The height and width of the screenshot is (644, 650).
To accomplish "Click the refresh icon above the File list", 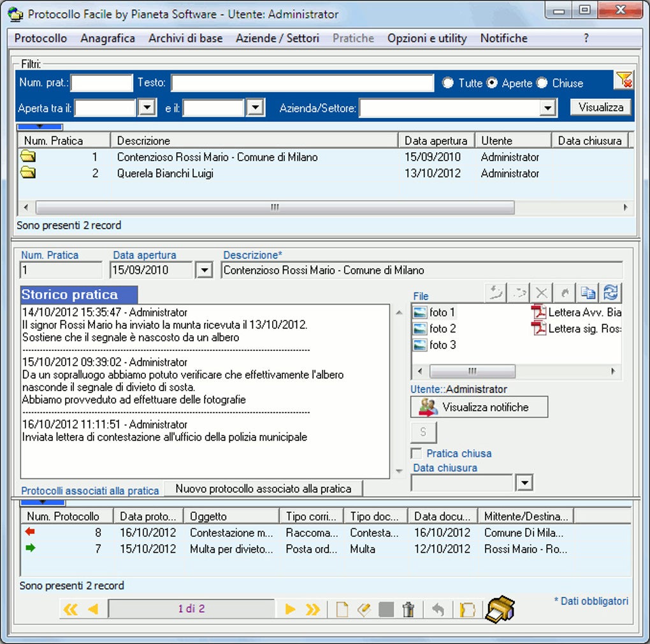I will (610, 292).
